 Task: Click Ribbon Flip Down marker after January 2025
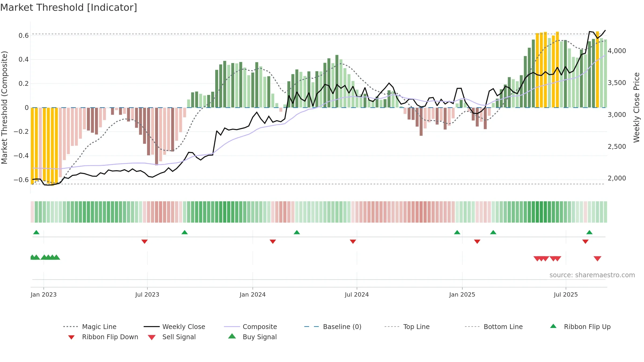(x=477, y=242)
